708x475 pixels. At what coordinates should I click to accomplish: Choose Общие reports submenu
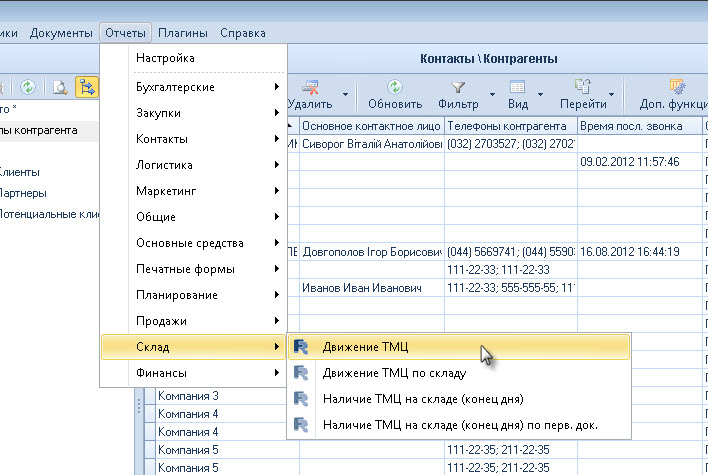pyautogui.click(x=193, y=217)
